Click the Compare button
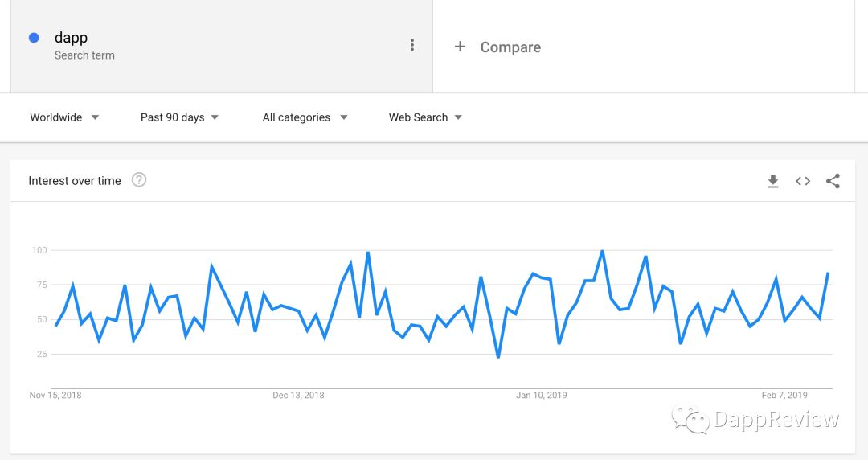868x460 pixels. point(497,47)
